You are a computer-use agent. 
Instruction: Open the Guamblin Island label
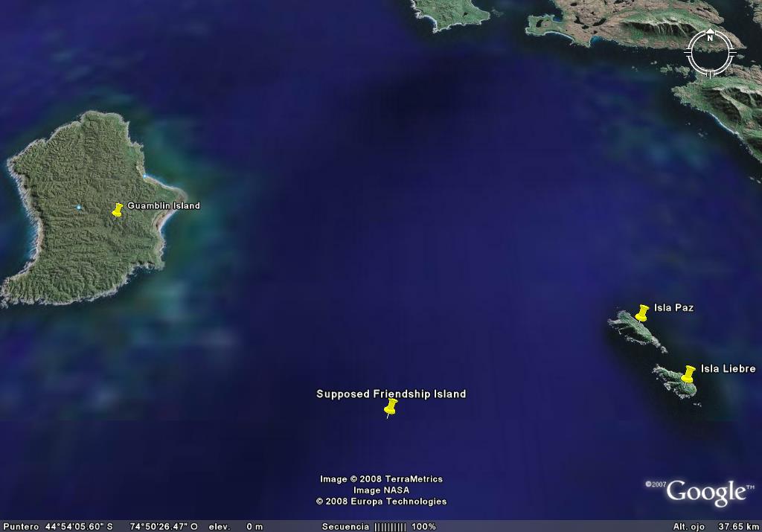tap(164, 205)
